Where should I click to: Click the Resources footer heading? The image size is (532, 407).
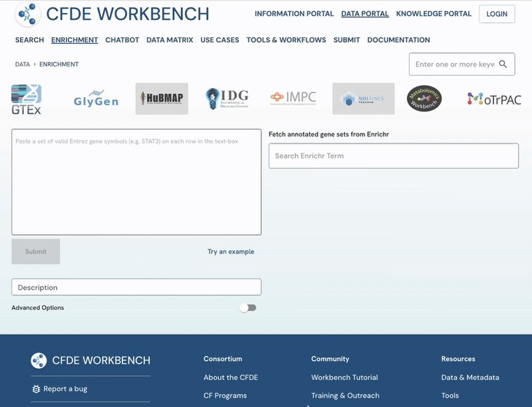click(x=458, y=359)
